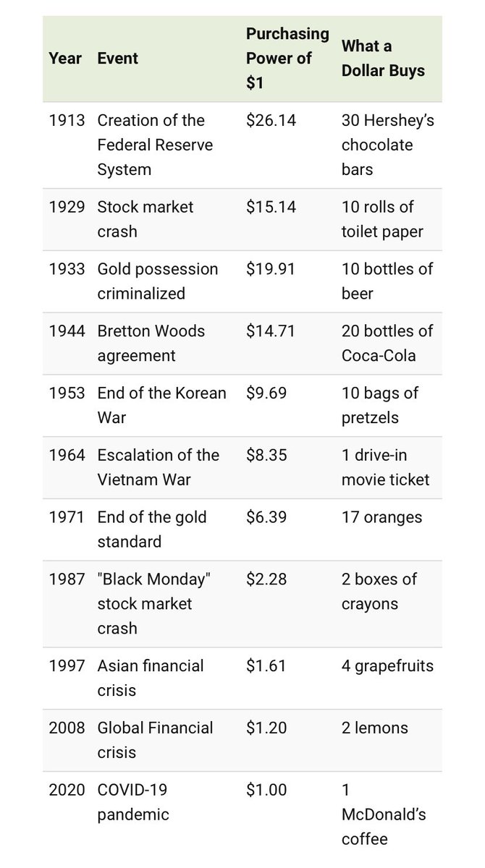
Task: Select the "4 grapefruits" cell
Action: tap(387, 665)
